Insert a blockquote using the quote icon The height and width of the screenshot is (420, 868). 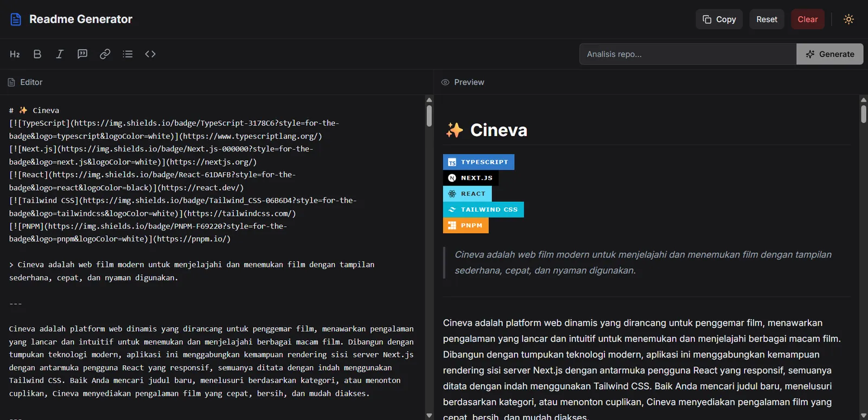tap(82, 54)
